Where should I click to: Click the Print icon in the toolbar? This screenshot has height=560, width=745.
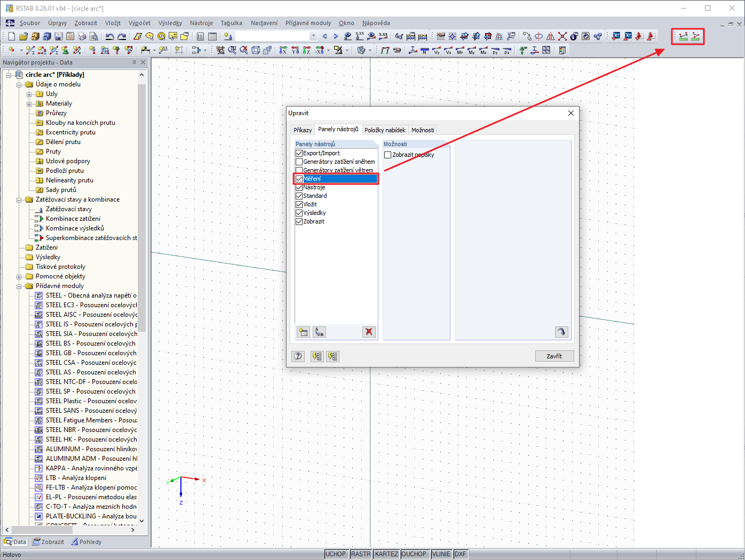[x=82, y=36]
